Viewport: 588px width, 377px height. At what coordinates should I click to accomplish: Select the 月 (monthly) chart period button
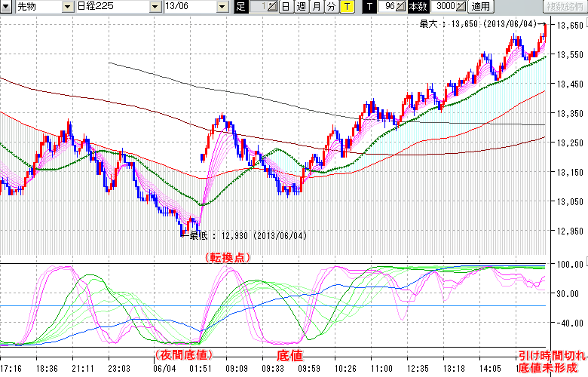tap(316, 7)
